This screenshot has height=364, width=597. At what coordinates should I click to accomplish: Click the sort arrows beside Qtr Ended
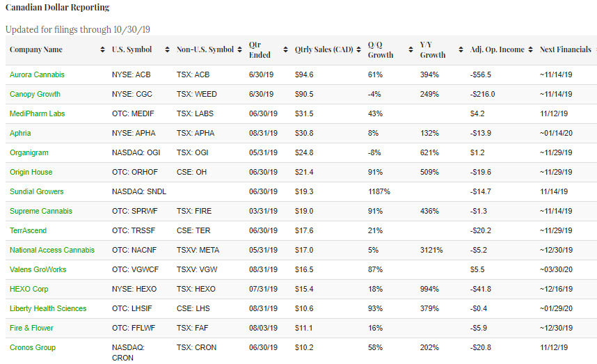click(x=286, y=50)
